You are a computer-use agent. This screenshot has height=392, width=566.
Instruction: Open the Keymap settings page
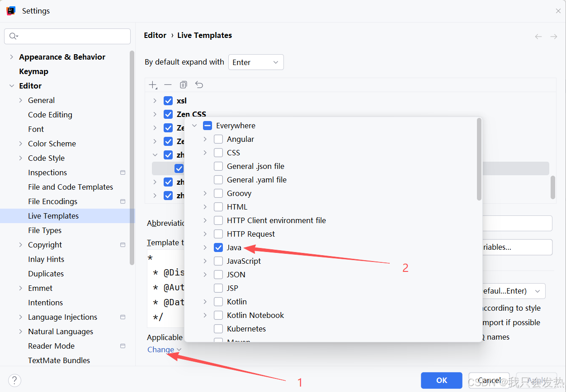(x=33, y=71)
